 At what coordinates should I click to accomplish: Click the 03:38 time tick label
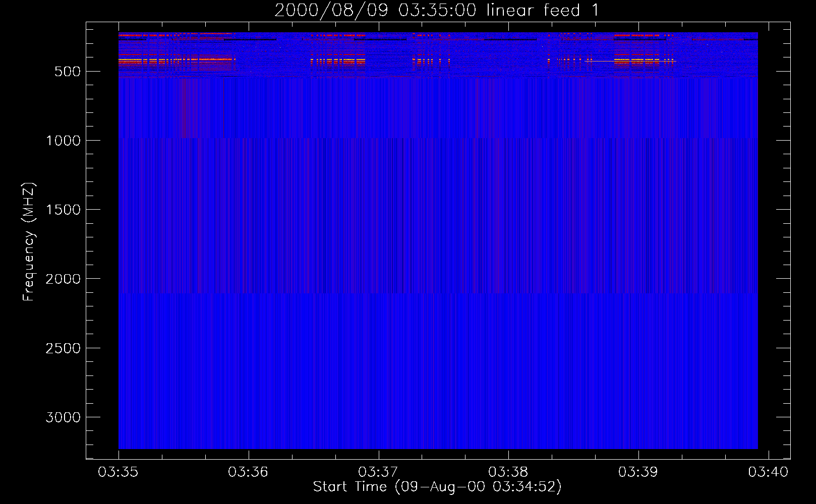(508, 472)
